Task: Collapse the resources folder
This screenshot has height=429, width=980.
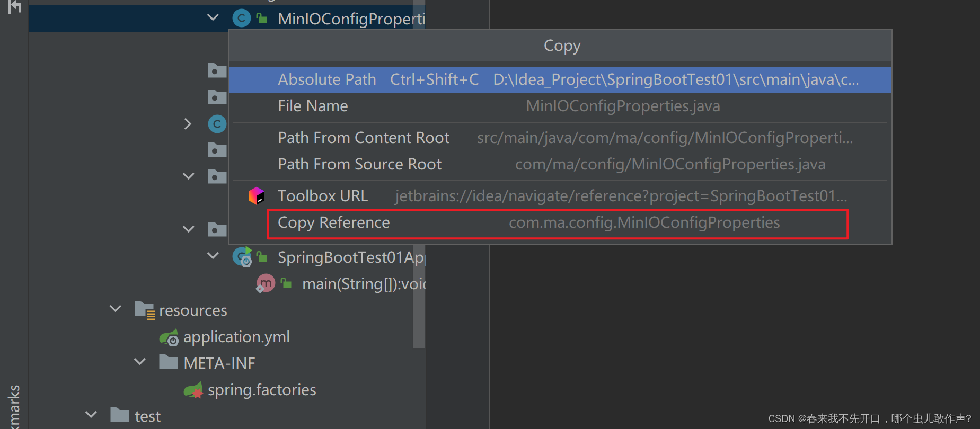Action: pos(116,308)
